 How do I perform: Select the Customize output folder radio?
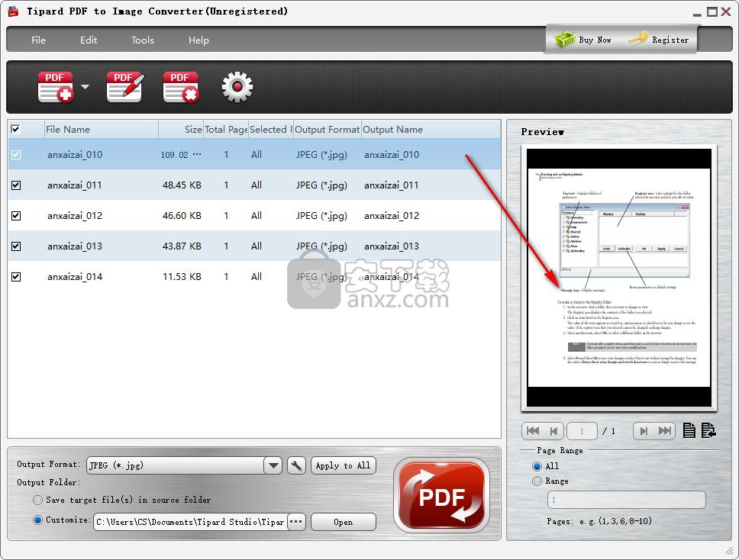click(37, 520)
